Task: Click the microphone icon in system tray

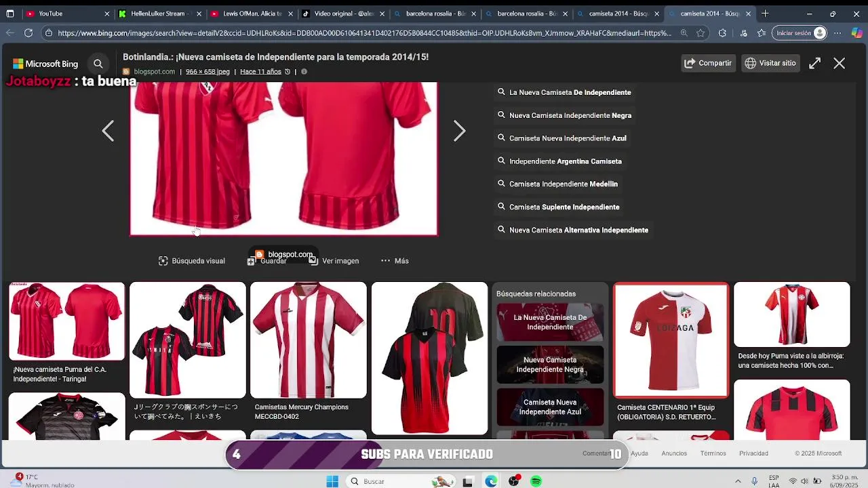Action: pyautogui.click(x=754, y=481)
